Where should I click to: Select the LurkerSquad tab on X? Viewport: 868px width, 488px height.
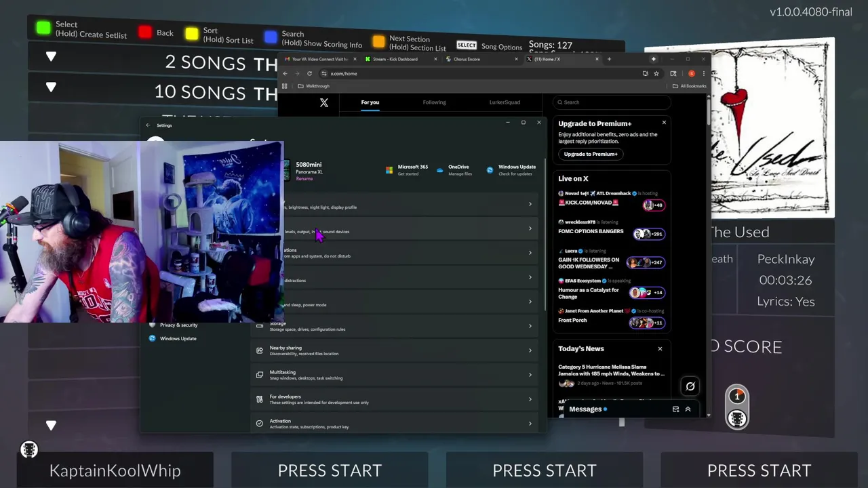click(505, 102)
